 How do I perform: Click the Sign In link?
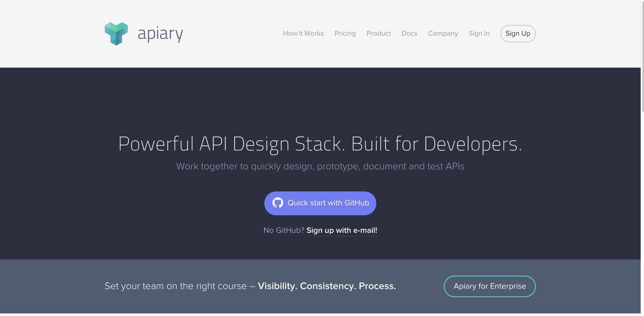pyautogui.click(x=479, y=33)
